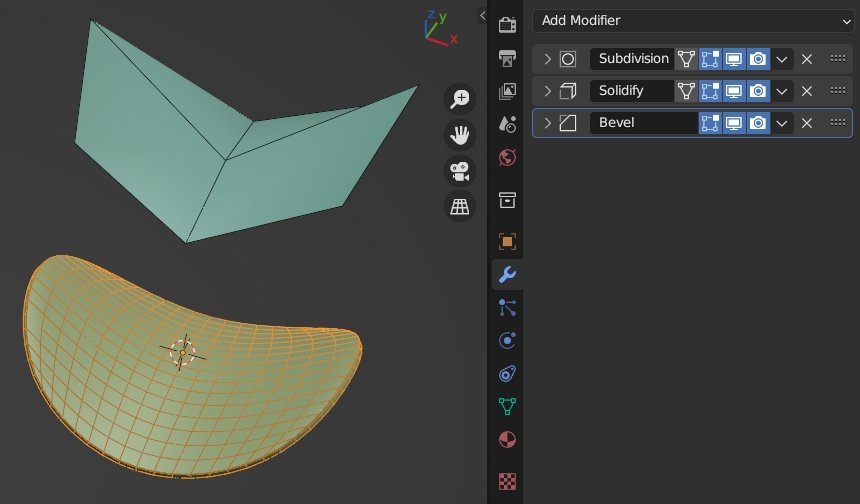Open the Object Data mesh tab
The height and width of the screenshot is (504, 860).
pyautogui.click(x=507, y=406)
